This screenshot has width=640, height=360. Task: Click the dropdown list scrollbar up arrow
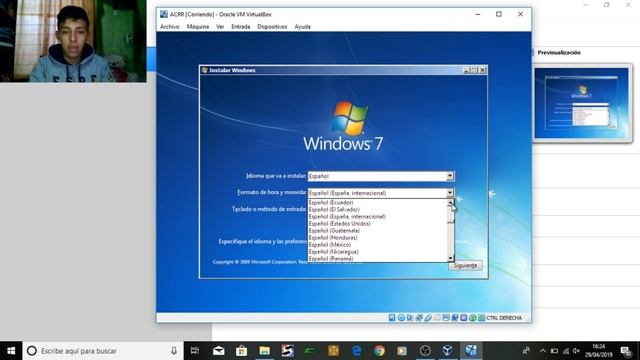coord(451,202)
